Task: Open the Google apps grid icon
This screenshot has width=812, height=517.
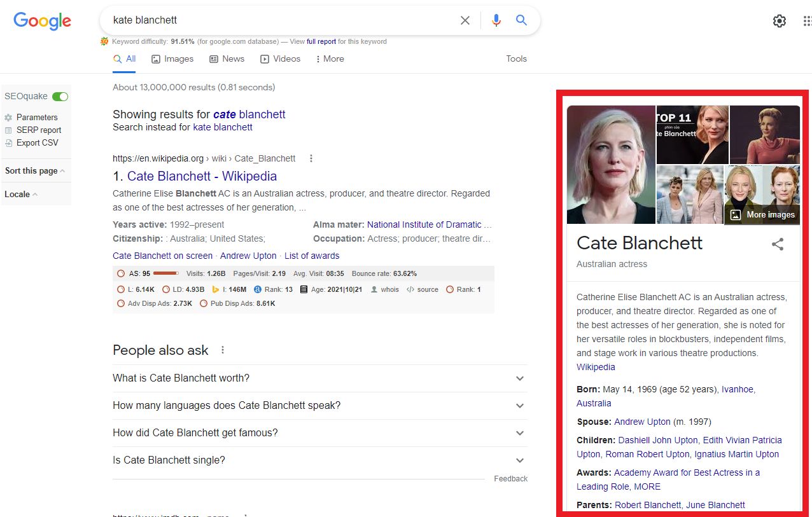Action: coord(807,21)
